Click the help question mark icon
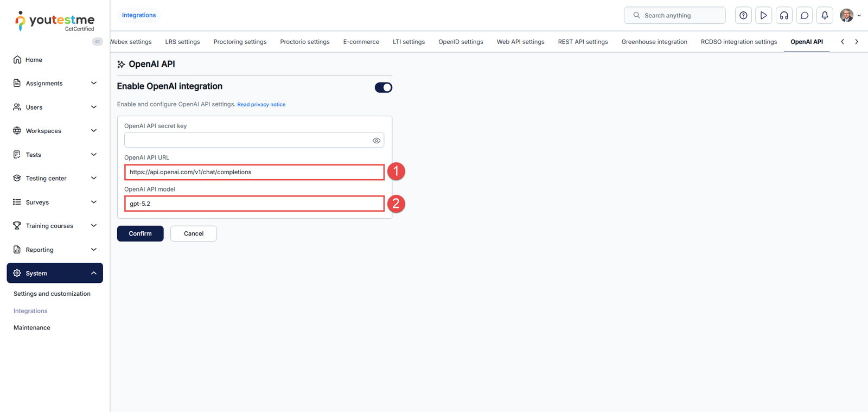The image size is (868, 412). (743, 16)
